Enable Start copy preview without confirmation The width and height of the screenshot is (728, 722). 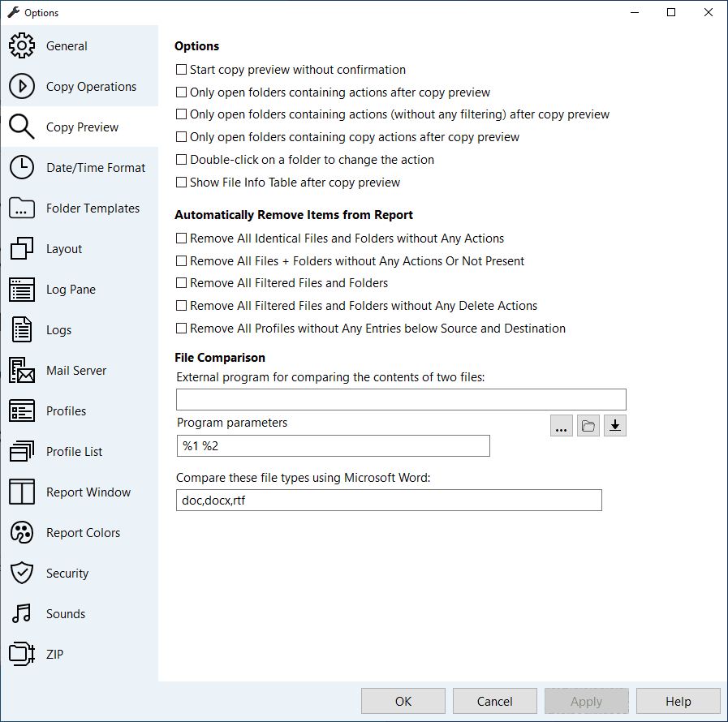(180, 70)
